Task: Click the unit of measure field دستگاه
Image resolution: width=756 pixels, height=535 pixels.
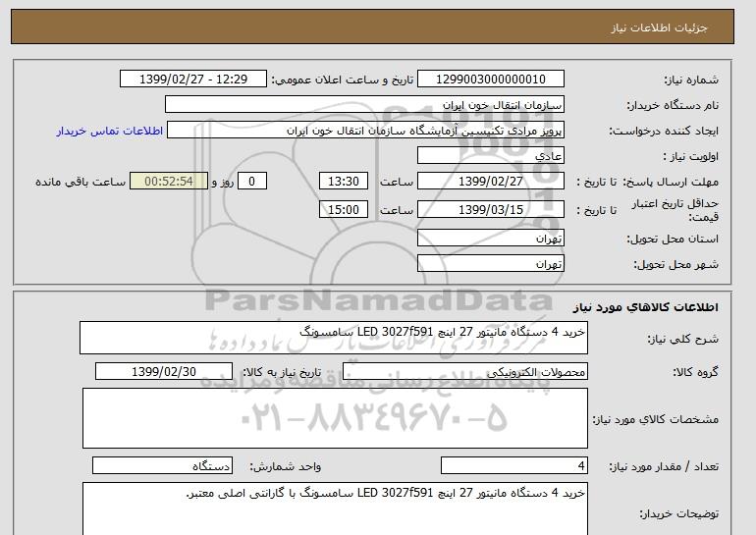Action: [162, 466]
